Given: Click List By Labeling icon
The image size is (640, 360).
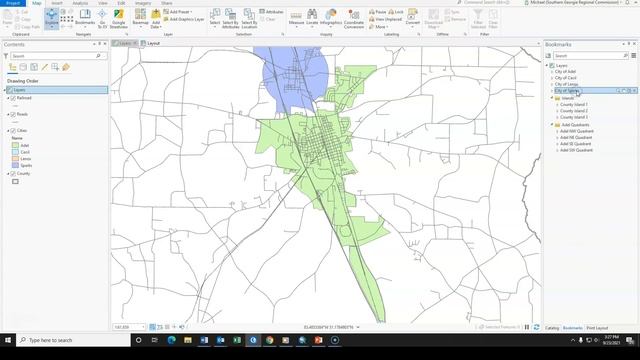Looking at the screenshot, I should click(x=66, y=67).
